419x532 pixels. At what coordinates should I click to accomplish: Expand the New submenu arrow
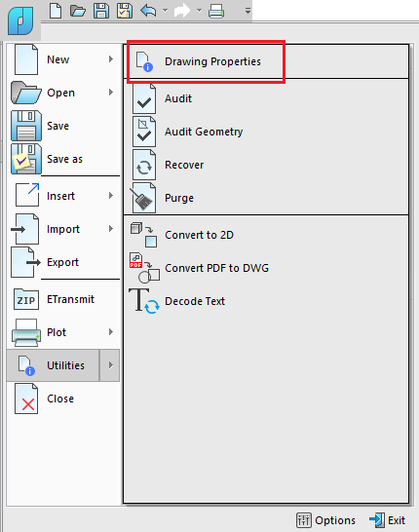coord(111,59)
